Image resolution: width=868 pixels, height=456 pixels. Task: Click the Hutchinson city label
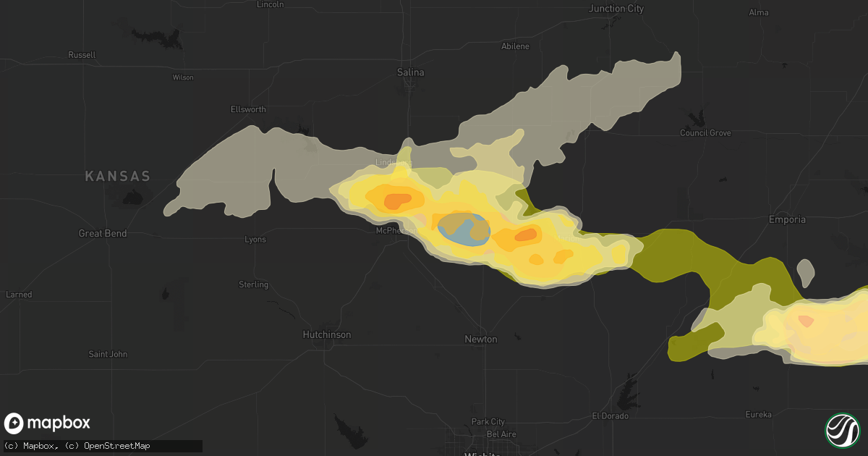click(x=326, y=334)
